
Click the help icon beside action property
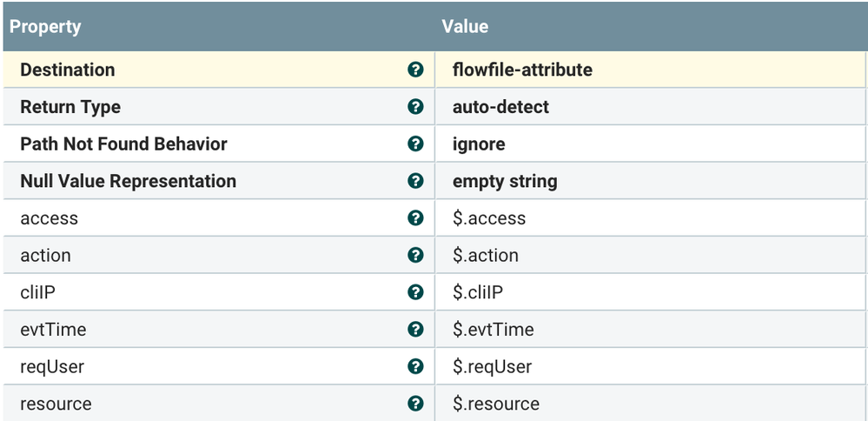pos(415,255)
